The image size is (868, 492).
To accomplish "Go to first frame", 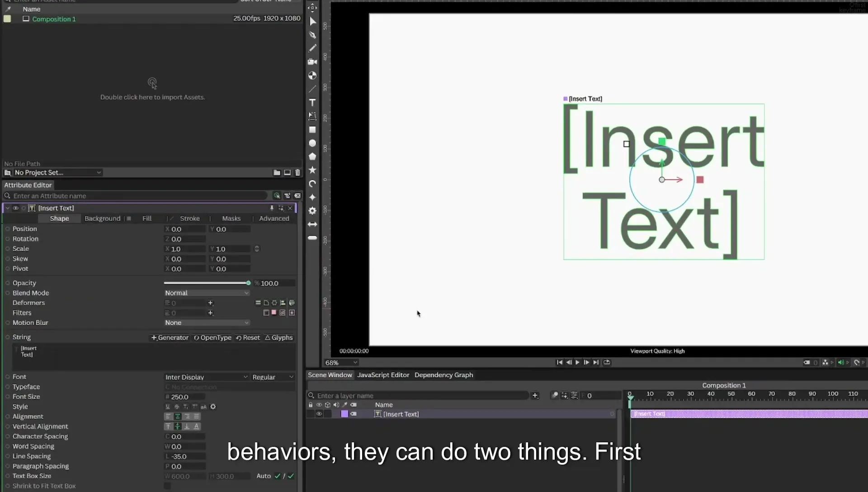I will tap(560, 362).
